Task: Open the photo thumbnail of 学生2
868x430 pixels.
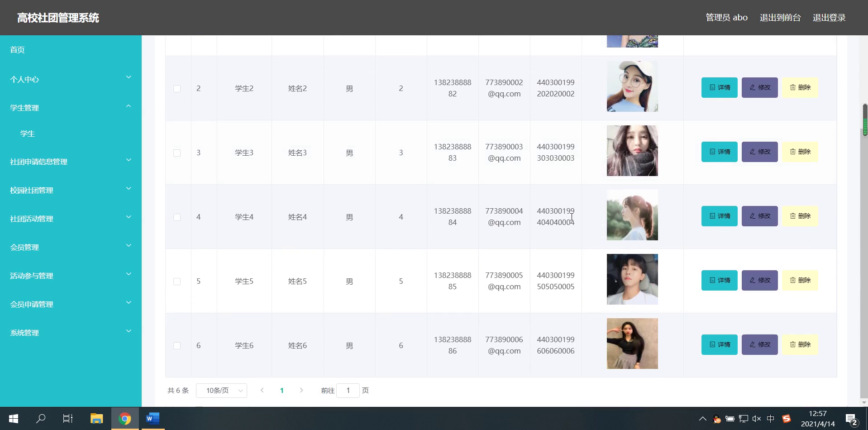Action: (632, 86)
